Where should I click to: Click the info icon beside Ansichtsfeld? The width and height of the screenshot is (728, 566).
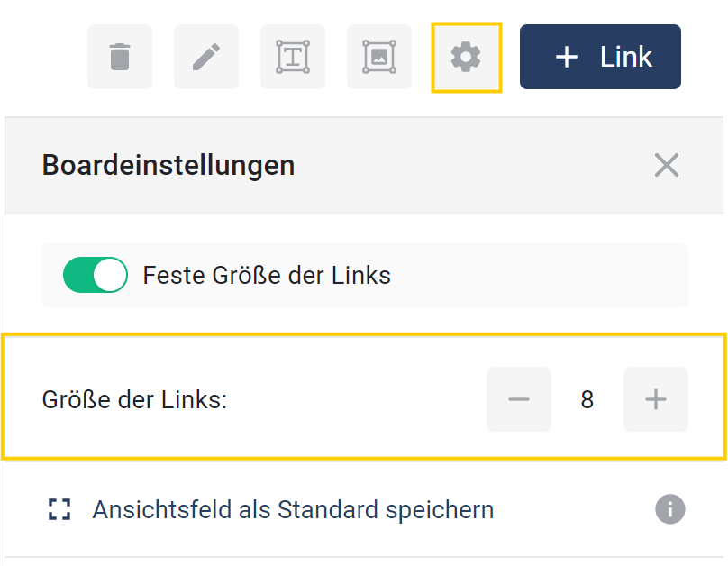coord(668,509)
